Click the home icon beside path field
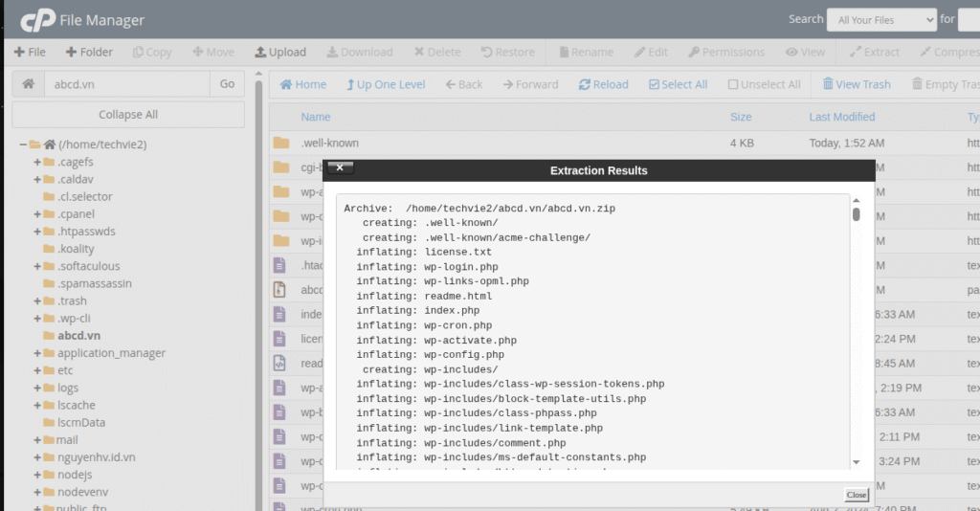This screenshot has height=511, width=980. pyautogui.click(x=29, y=84)
